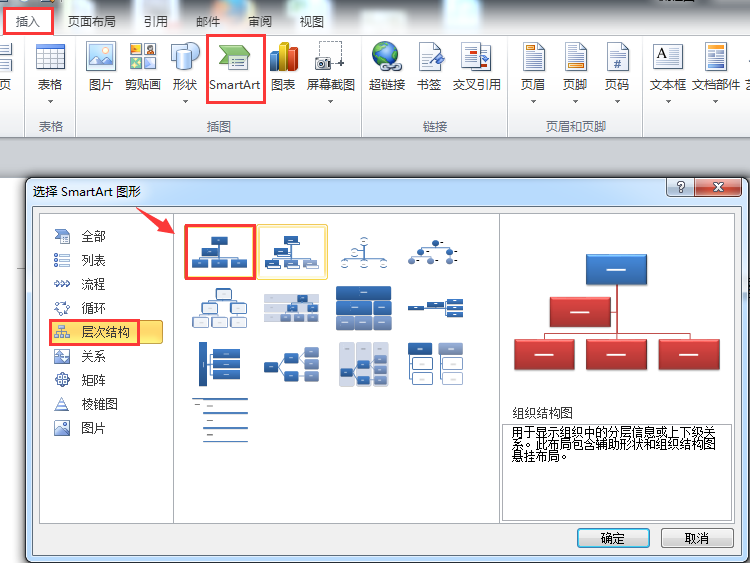Switch to the 视图 tab
Screen dimensions: 750x563
(x=311, y=22)
